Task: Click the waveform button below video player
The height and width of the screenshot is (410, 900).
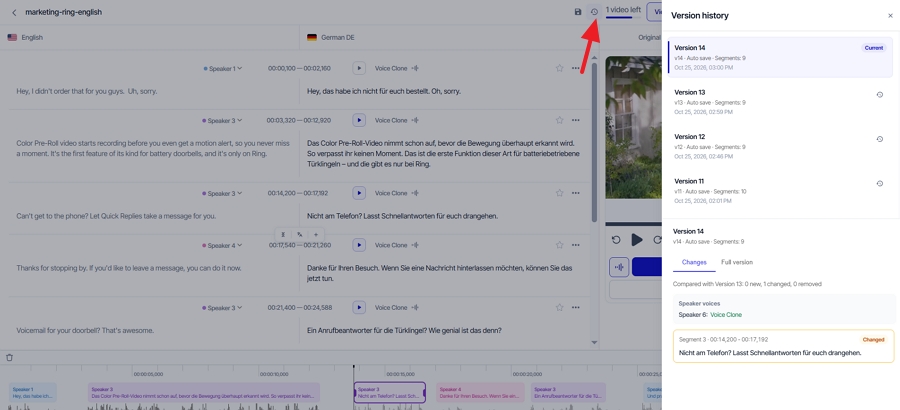Action: (x=619, y=267)
